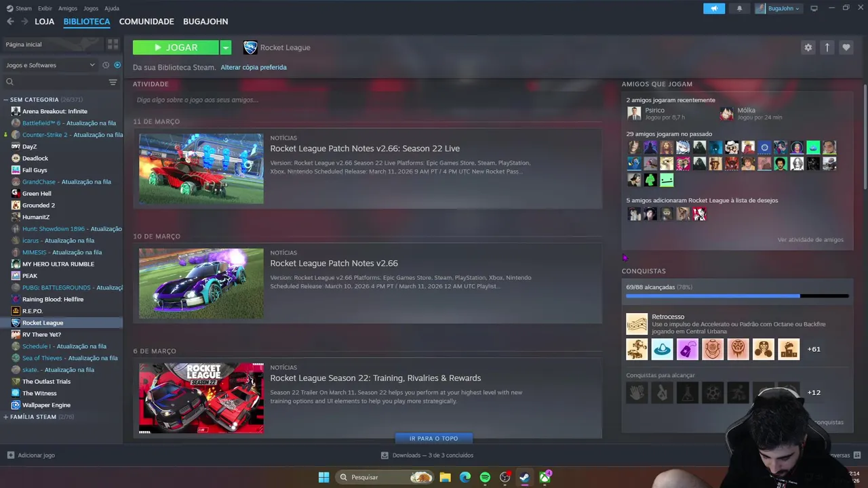Viewport: 868px width, 488px height.
Task: Open Rocket League settings gear
Action: click(x=808, y=47)
